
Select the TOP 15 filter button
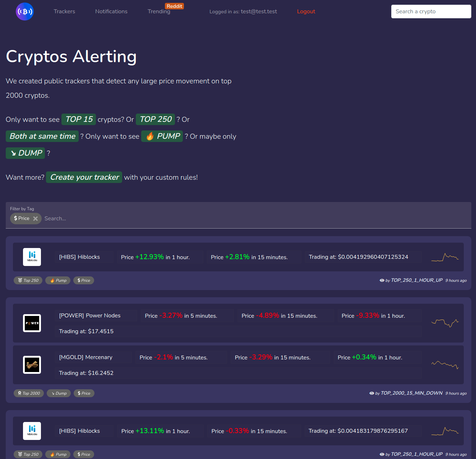tap(78, 119)
